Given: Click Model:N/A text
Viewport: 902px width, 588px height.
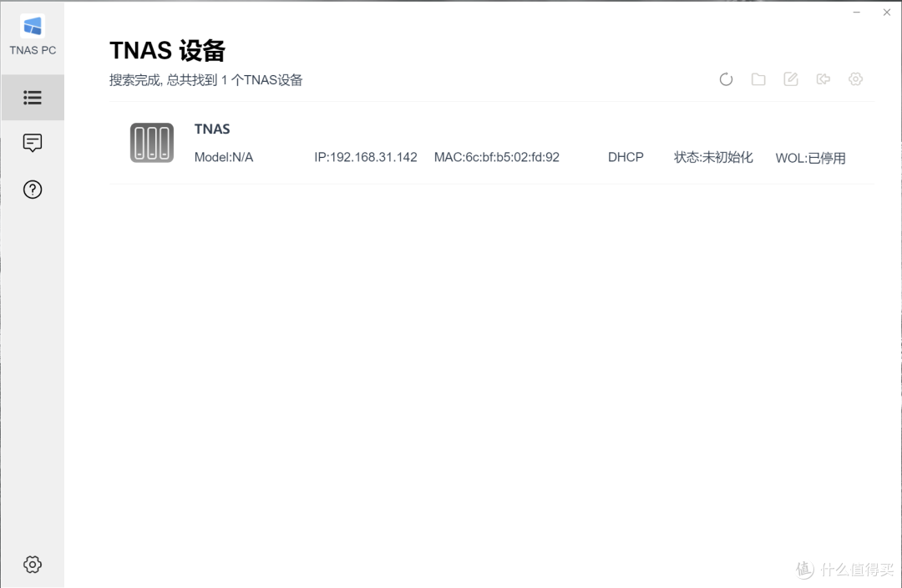Looking at the screenshot, I should (x=224, y=157).
